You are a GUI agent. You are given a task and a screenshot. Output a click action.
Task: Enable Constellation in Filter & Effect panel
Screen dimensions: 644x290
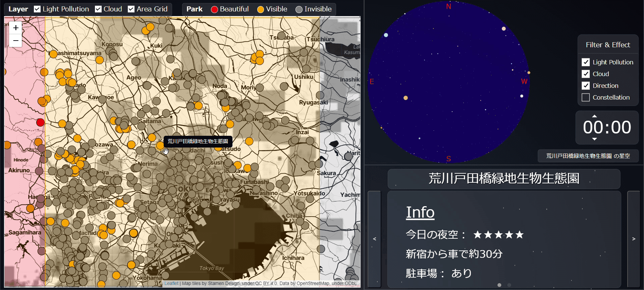[586, 97]
